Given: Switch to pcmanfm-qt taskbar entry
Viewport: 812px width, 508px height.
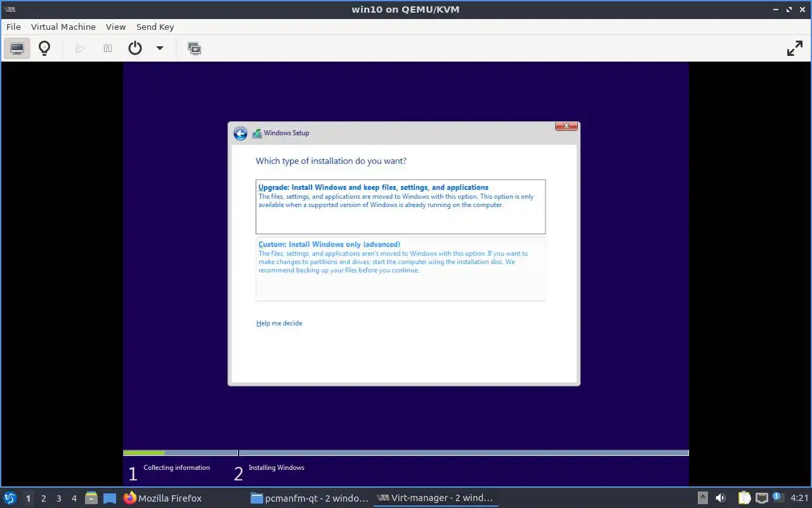Looking at the screenshot, I should [x=310, y=498].
